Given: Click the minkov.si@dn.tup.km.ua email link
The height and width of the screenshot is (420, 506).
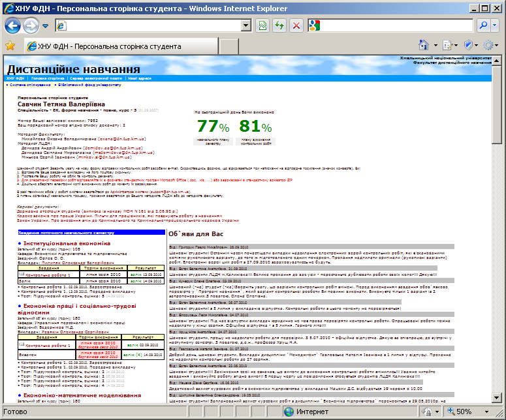Looking at the screenshot, I should click(x=104, y=157).
